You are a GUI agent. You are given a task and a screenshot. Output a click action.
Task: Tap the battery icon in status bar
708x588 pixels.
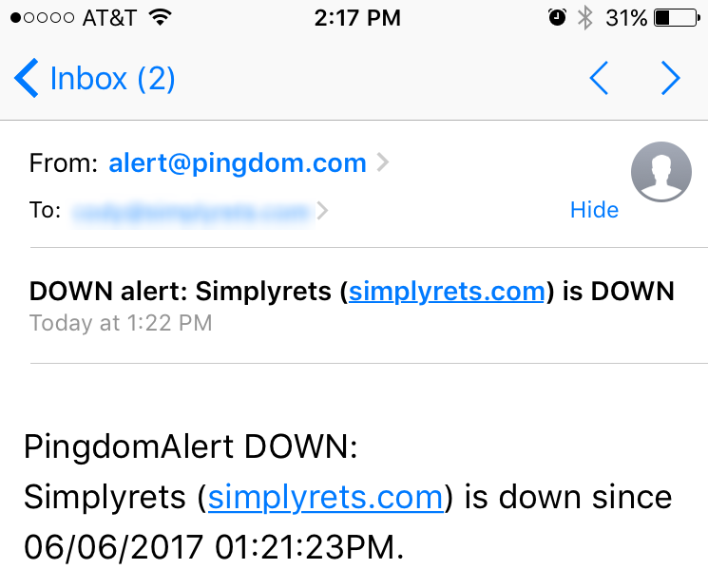675,18
